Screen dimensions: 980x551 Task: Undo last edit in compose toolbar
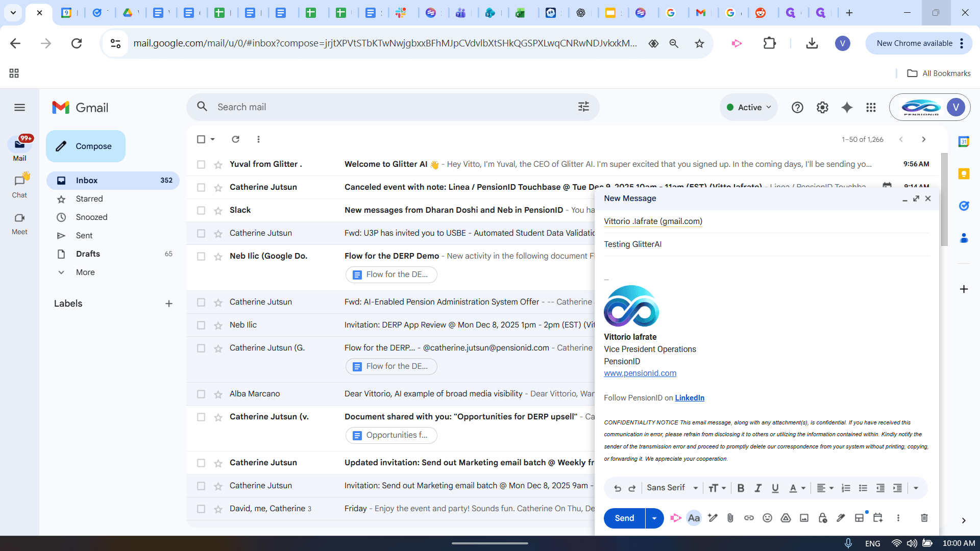click(x=617, y=488)
